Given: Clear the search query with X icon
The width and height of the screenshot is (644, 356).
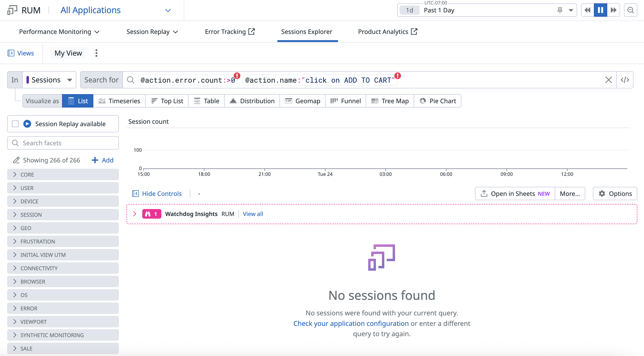Looking at the screenshot, I should (x=608, y=80).
